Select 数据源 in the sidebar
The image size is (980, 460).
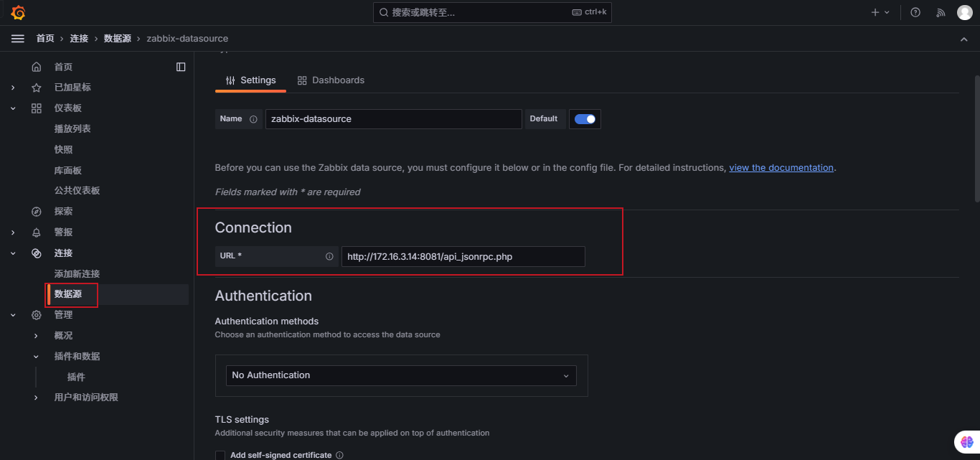click(x=68, y=294)
